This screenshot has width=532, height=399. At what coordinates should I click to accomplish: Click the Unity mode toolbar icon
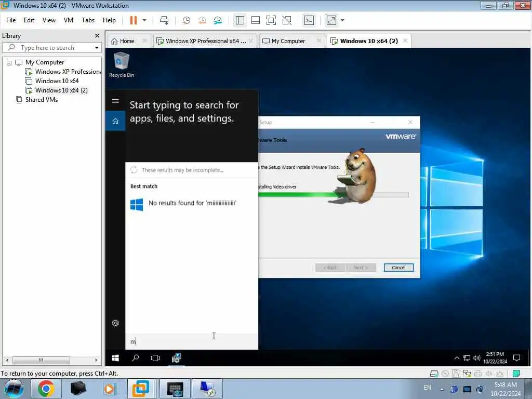coord(287,20)
